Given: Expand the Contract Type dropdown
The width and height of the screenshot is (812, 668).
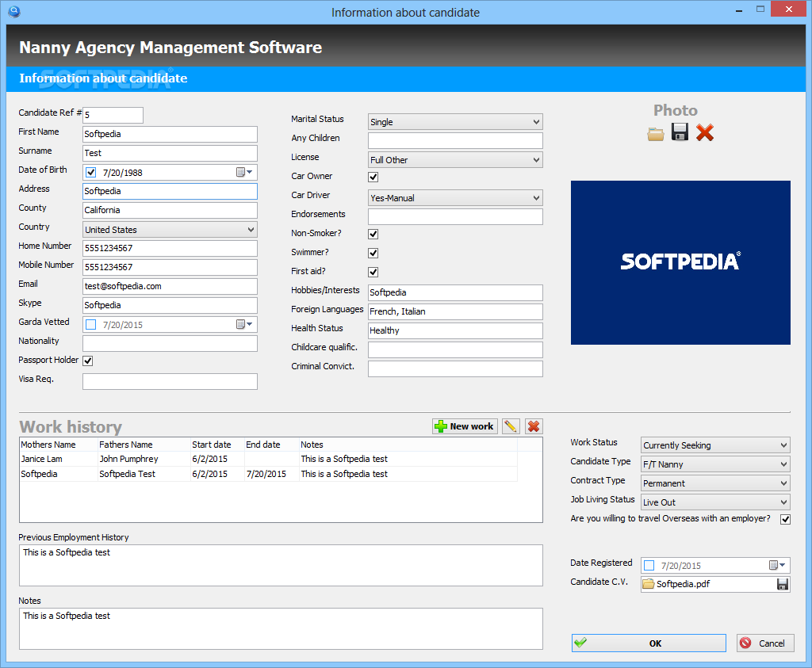Looking at the screenshot, I should 715,483.
